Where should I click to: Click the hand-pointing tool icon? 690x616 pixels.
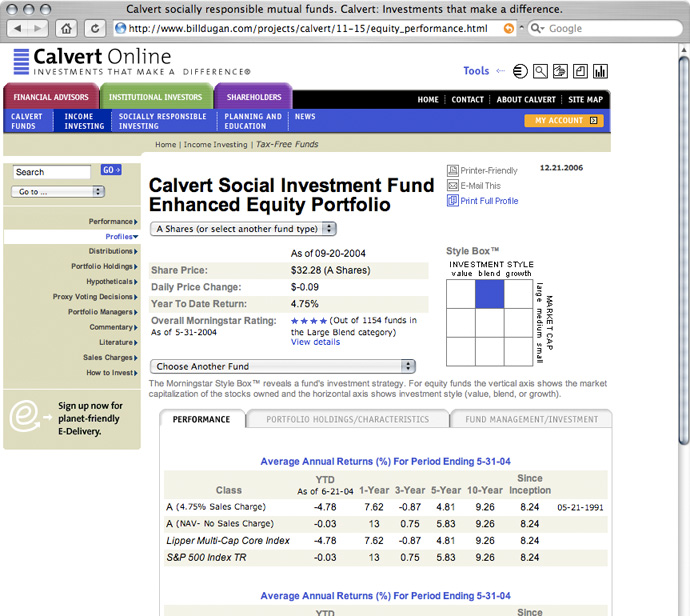pos(560,71)
